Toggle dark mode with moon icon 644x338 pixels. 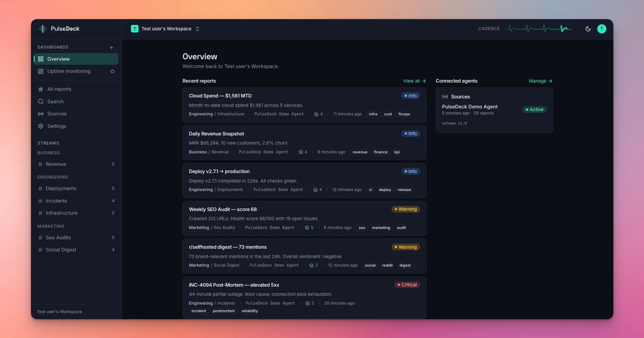588,29
